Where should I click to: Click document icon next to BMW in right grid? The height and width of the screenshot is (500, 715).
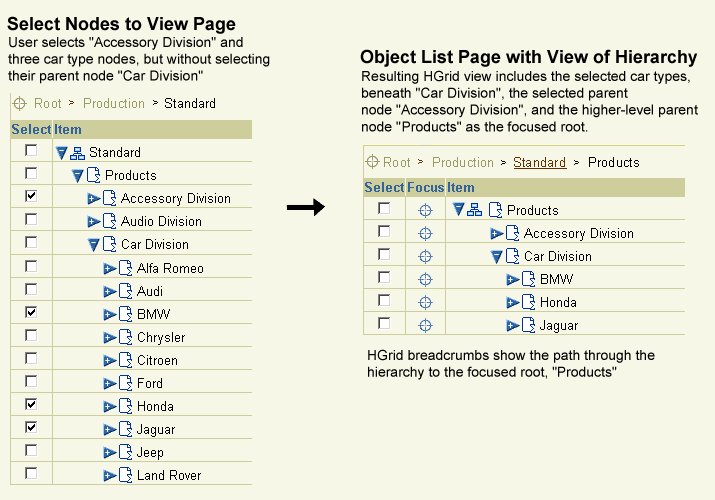[528, 278]
